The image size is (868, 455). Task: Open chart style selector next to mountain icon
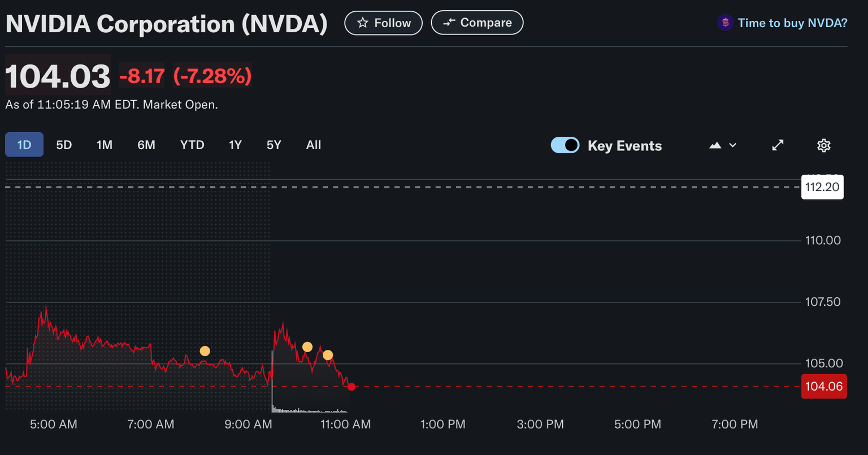click(x=732, y=145)
